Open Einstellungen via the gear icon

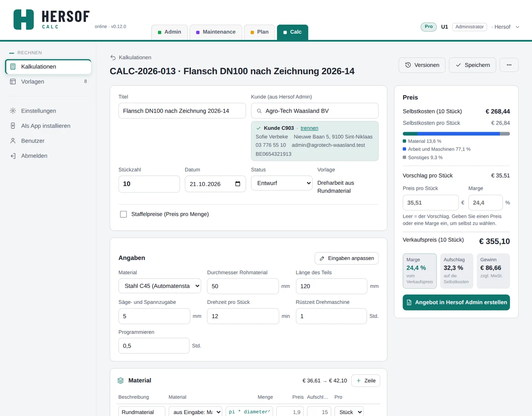13,111
